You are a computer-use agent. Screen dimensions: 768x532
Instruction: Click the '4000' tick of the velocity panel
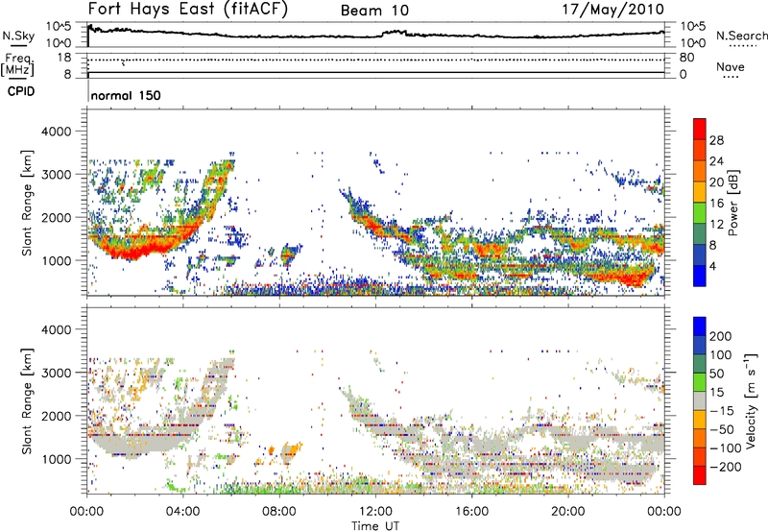pos(56,329)
